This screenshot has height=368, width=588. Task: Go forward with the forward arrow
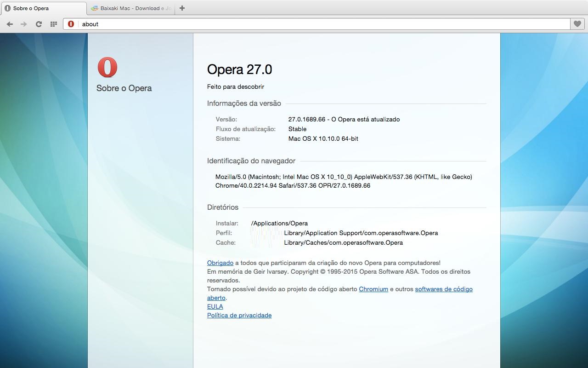(x=24, y=24)
